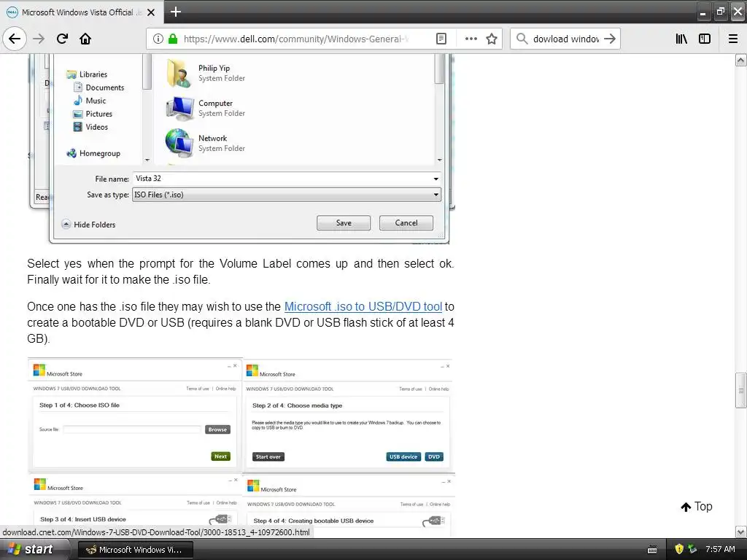
Task: Open page actions three-dot menu
Action: [471, 39]
